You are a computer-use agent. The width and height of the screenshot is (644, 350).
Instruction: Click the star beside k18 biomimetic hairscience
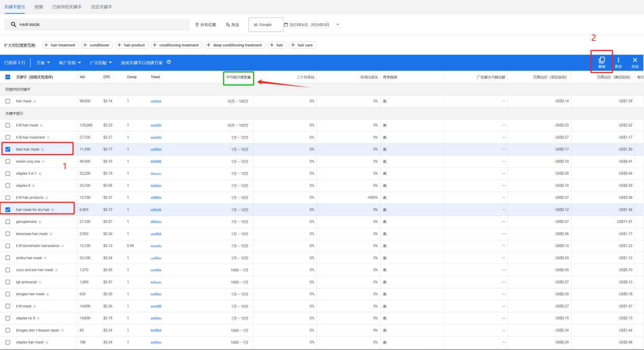[x=62, y=246]
